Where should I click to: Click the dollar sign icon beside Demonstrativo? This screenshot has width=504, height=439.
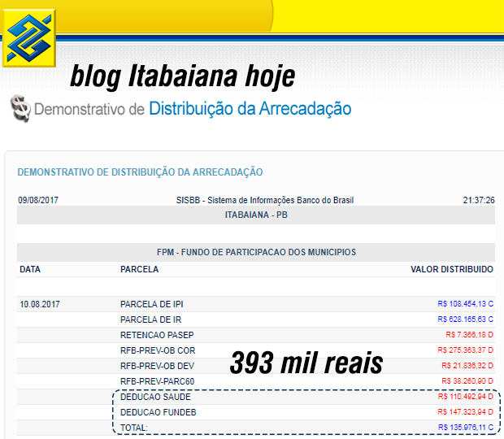[20, 108]
